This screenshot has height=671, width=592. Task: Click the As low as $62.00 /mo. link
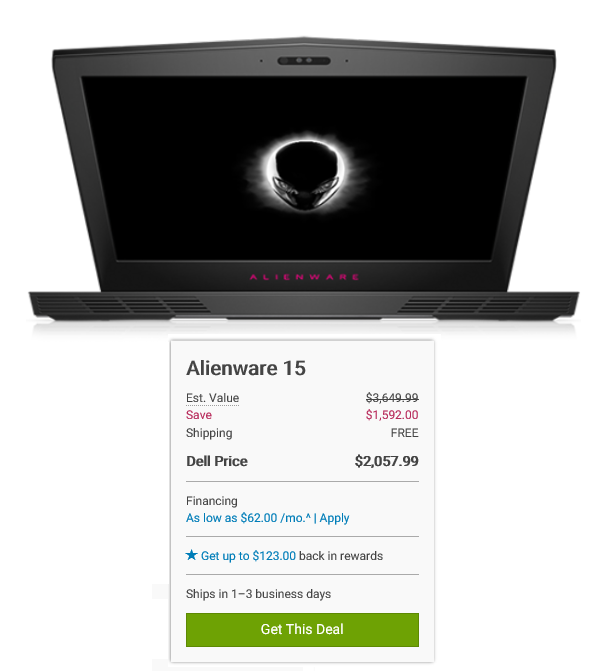point(248,518)
